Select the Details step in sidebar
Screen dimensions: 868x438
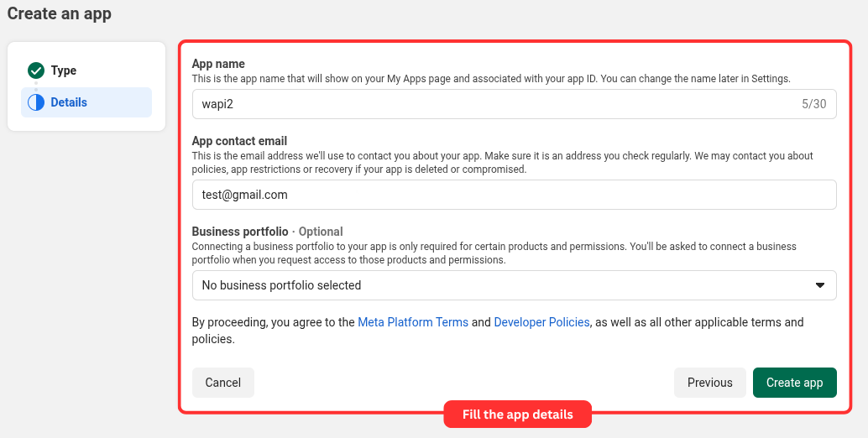(86, 102)
